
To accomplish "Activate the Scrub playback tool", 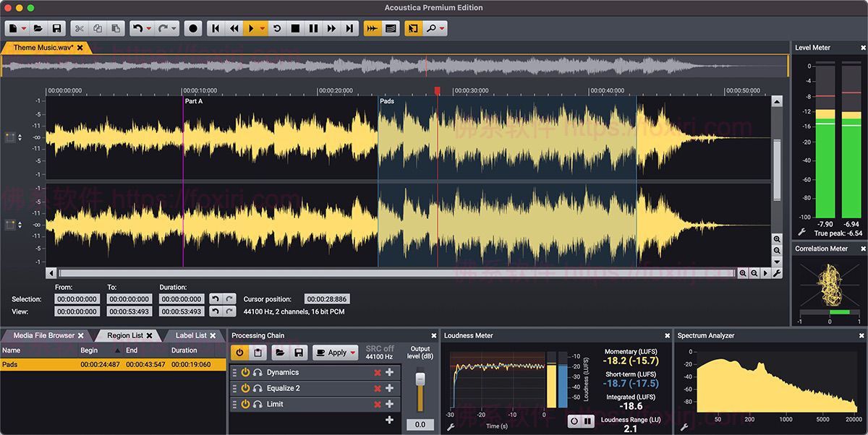I will pos(372,28).
